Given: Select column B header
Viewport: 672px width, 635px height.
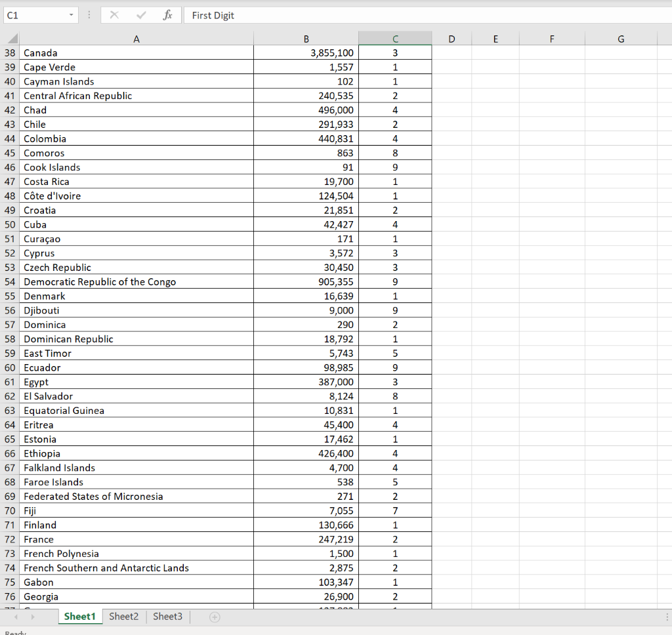Looking at the screenshot, I should (x=306, y=39).
